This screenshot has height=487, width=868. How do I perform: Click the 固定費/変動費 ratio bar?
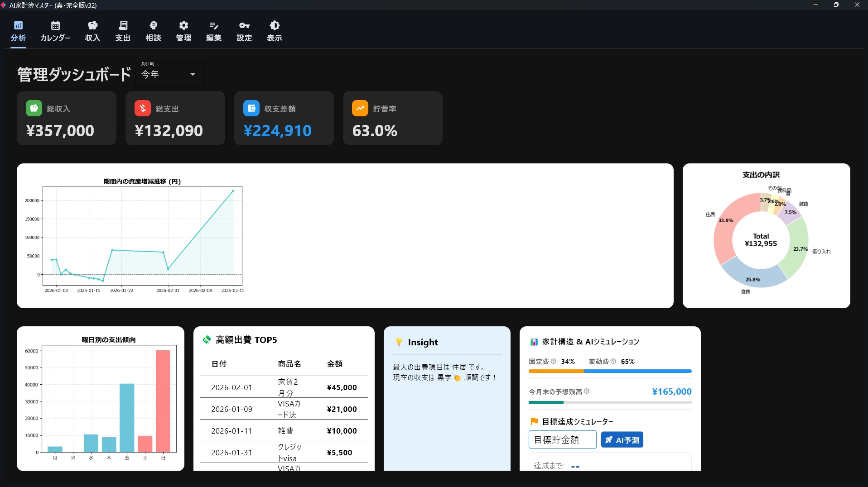[x=610, y=371]
